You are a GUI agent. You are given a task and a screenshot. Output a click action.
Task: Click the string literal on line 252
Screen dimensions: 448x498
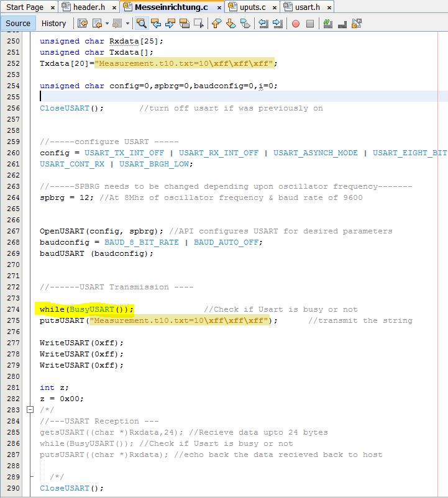(x=184, y=63)
